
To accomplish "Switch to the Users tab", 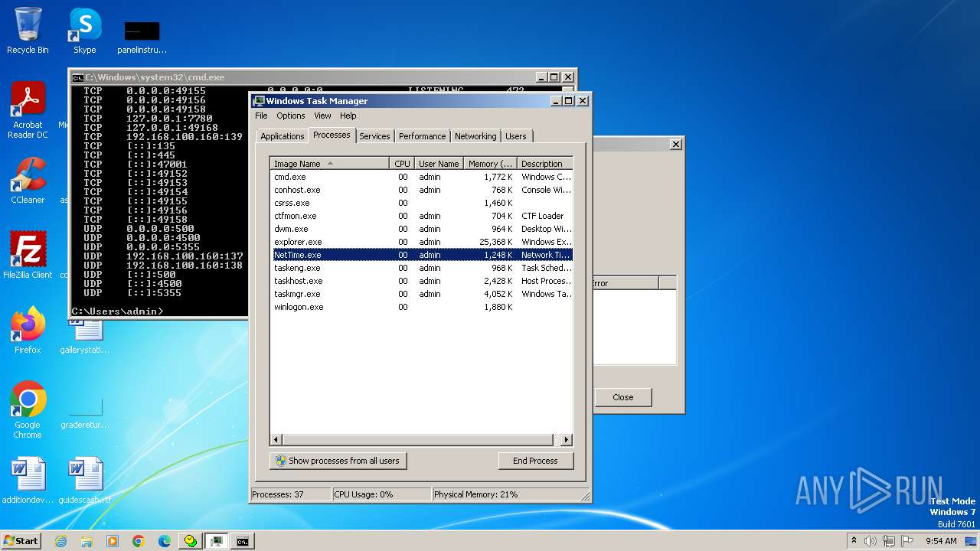I will click(x=516, y=136).
